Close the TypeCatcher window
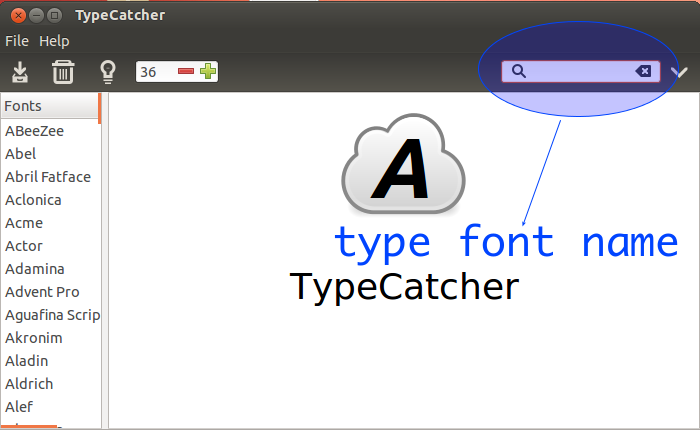This screenshot has width=700, height=430. click(x=18, y=16)
